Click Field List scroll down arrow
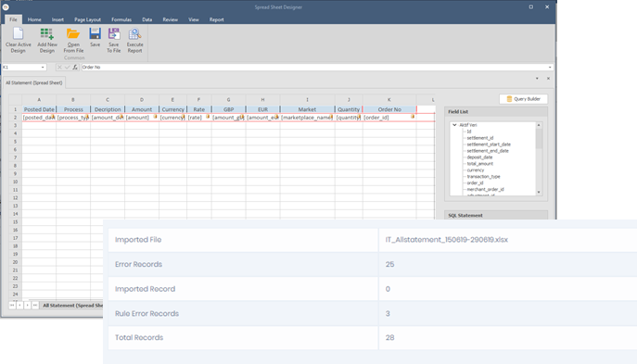637x364 pixels. 539,193
